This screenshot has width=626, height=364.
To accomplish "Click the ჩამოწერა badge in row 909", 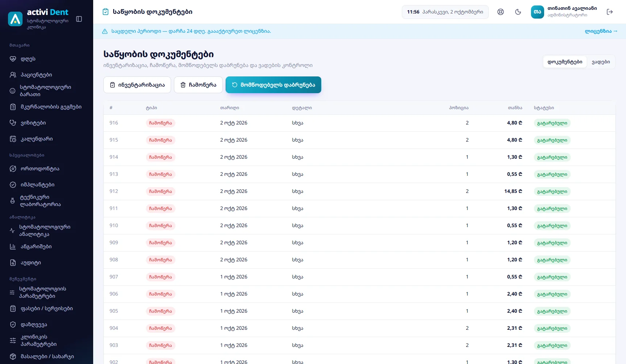I will (x=161, y=243).
